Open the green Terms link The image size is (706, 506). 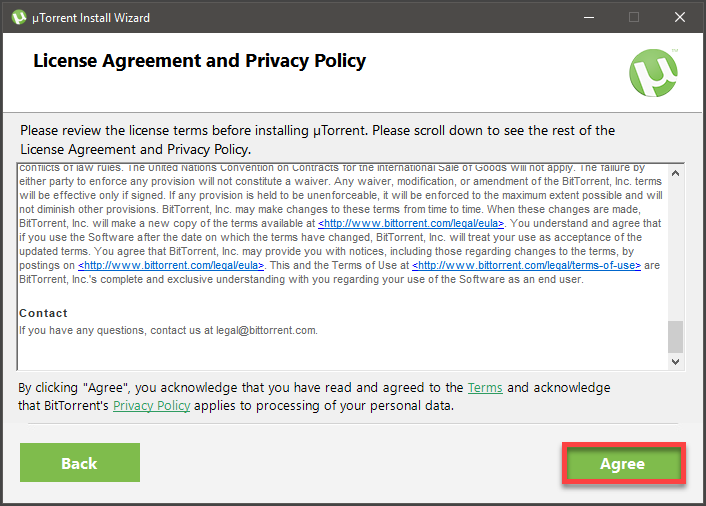[485, 387]
